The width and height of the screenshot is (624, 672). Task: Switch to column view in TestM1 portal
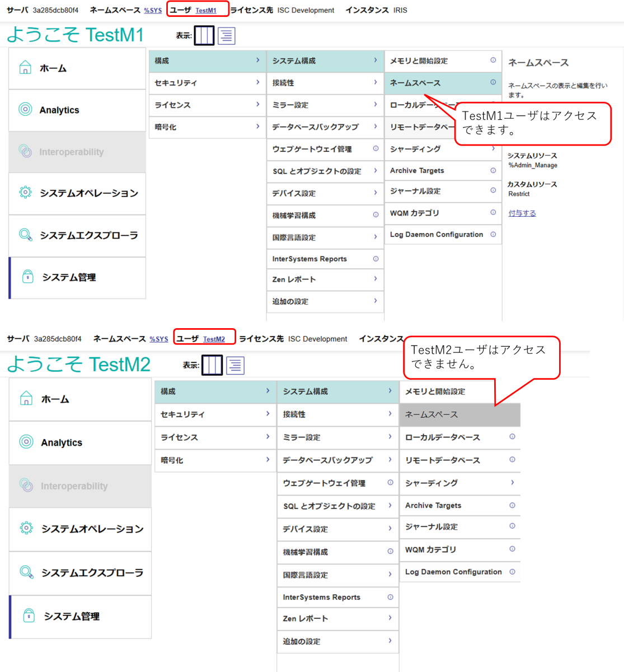204,36
